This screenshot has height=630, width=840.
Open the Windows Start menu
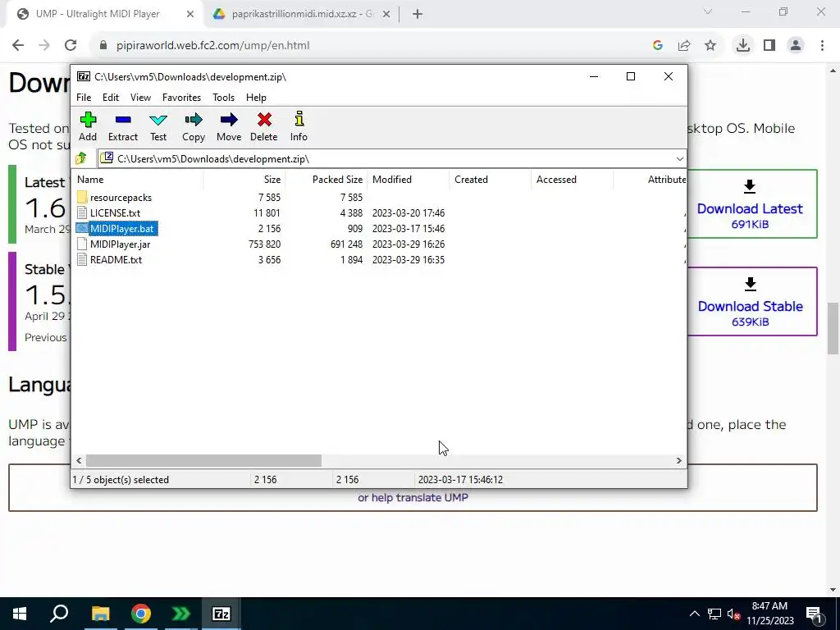tap(20, 614)
